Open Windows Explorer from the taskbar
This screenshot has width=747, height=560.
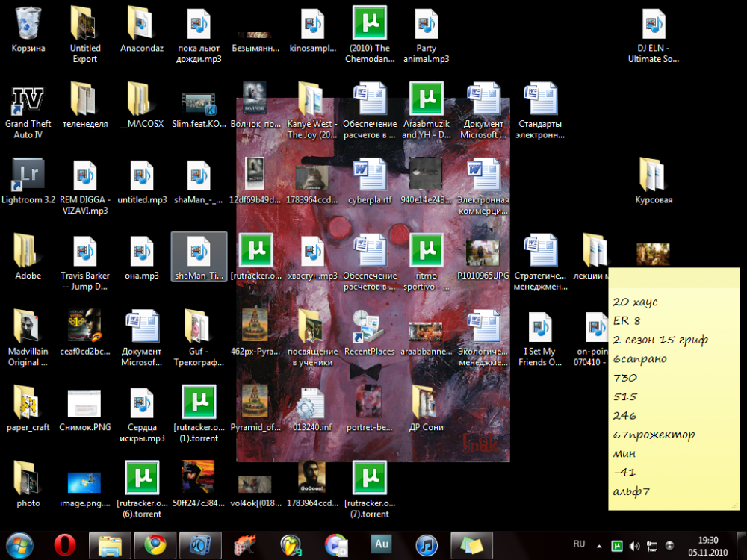110,546
